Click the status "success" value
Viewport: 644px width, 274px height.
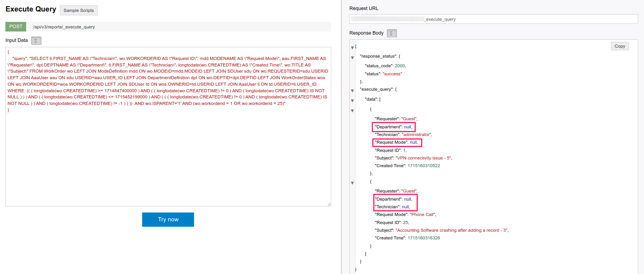392,74
